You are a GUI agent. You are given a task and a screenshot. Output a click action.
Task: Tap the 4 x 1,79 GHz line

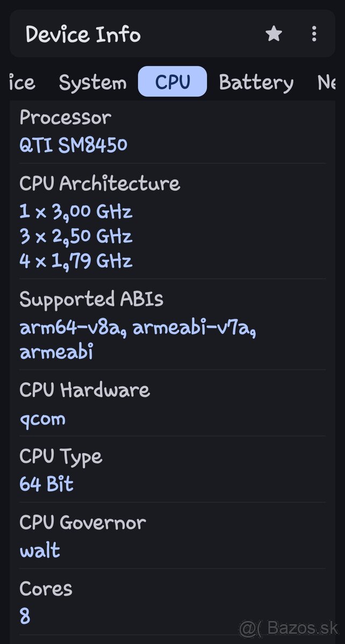coord(76,261)
